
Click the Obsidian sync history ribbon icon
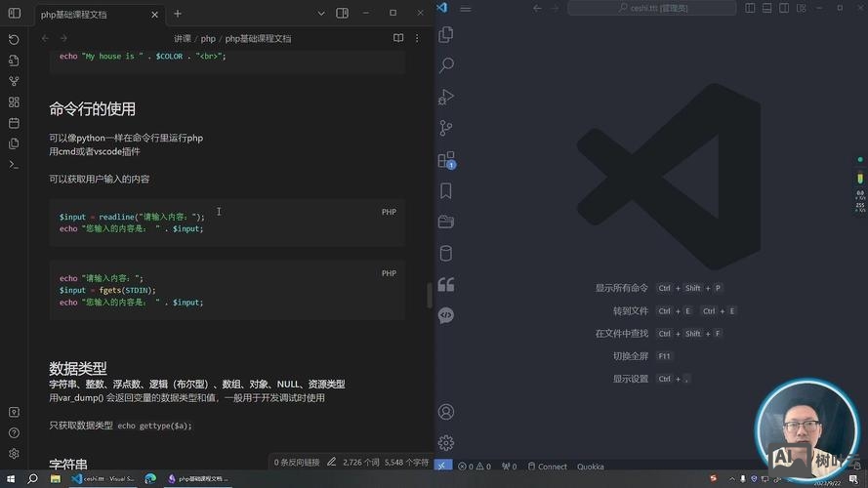point(14,39)
